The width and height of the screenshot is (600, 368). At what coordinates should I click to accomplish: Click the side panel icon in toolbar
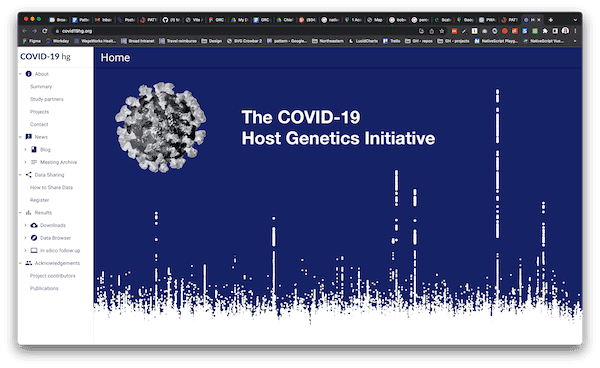(x=555, y=31)
